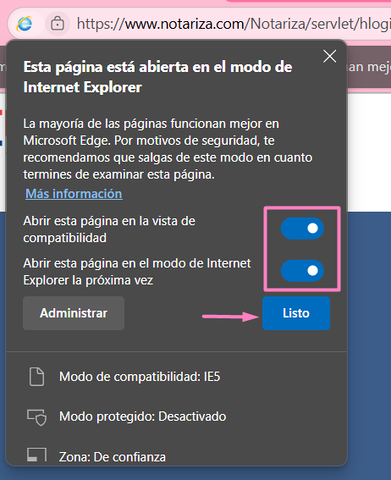Image resolution: width=391 pixels, height=480 pixels.
Task: Click the paragraph recommending Microsoft Edge
Action: (168, 149)
